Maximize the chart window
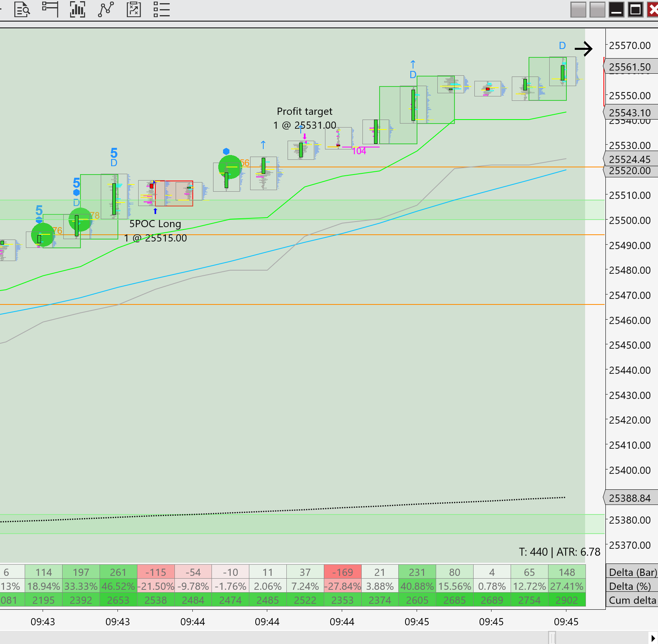This screenshot has height=644, width=658. point(636,10)
